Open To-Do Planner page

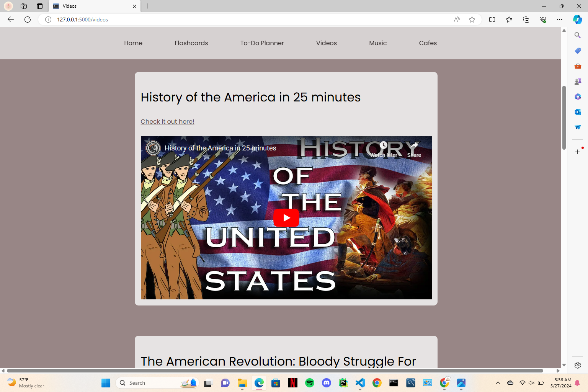[262, 43]
